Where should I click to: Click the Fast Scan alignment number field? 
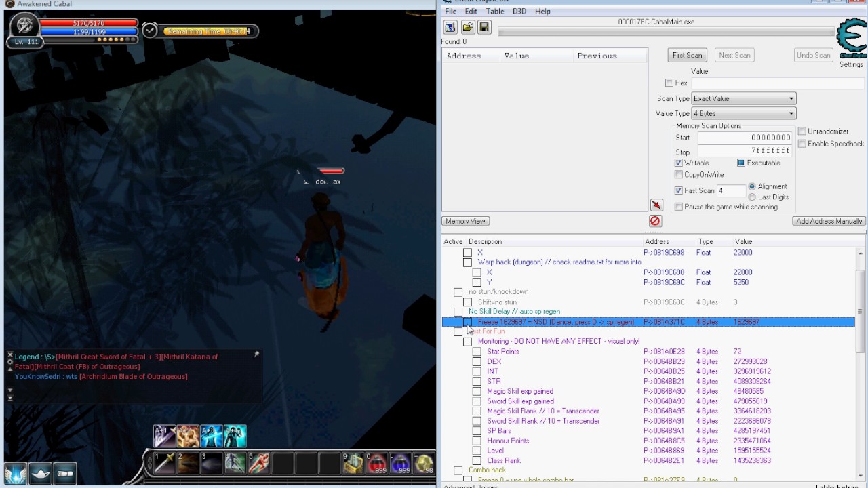[730, 190]
